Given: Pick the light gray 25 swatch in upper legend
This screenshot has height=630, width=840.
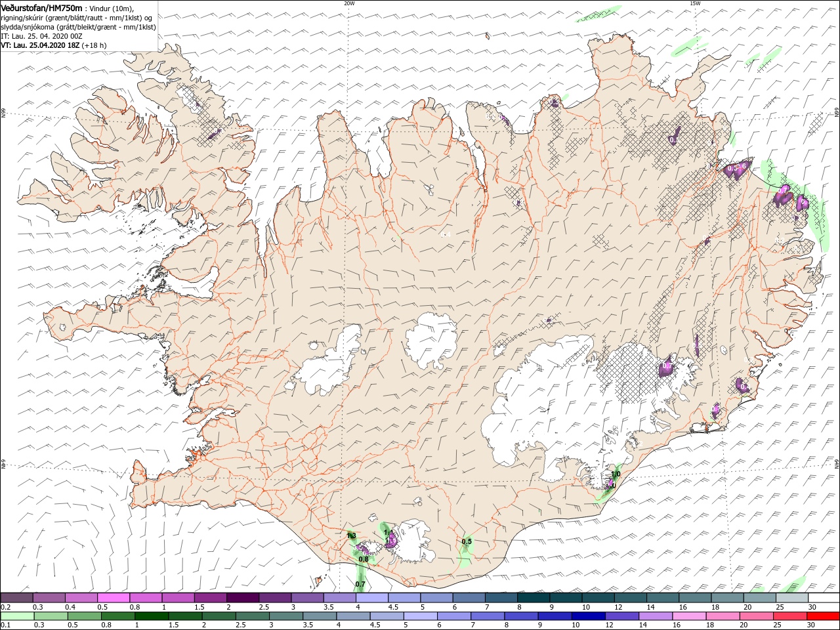Looking at the screenshot, I should (x=791, y=598).
